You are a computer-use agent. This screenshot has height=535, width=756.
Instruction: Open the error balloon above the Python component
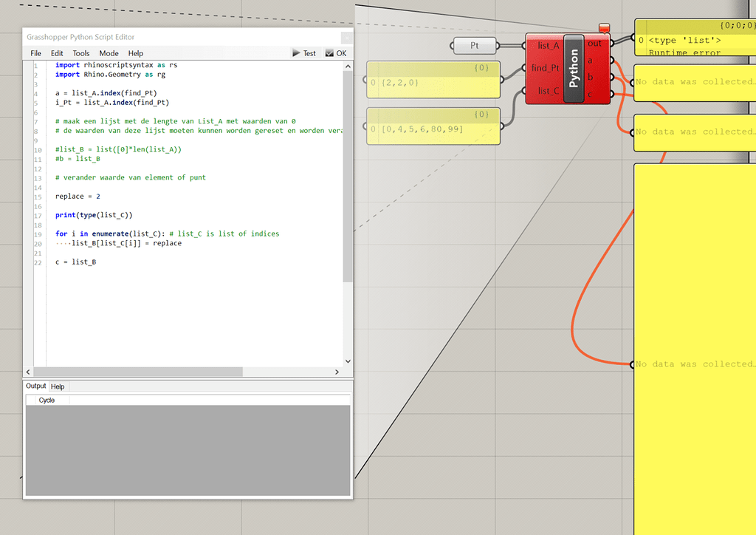pyautogui.click(x=604, y=26)
